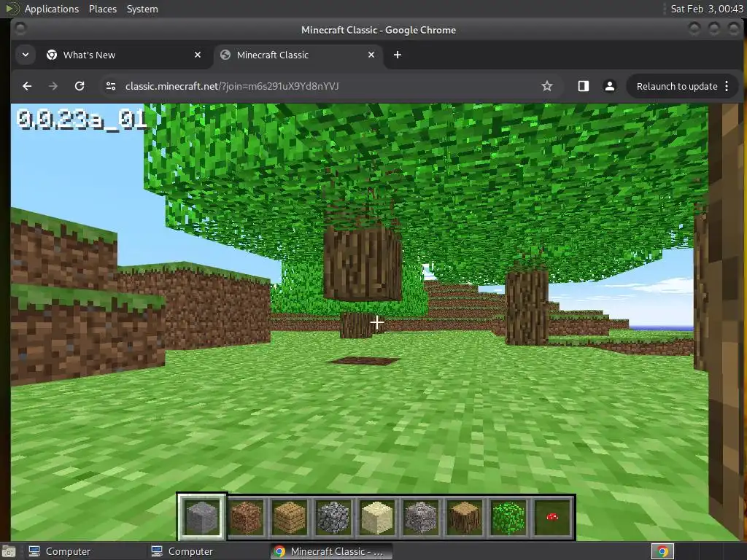Click the show desktop icon in taskbar

pos(9,551)
